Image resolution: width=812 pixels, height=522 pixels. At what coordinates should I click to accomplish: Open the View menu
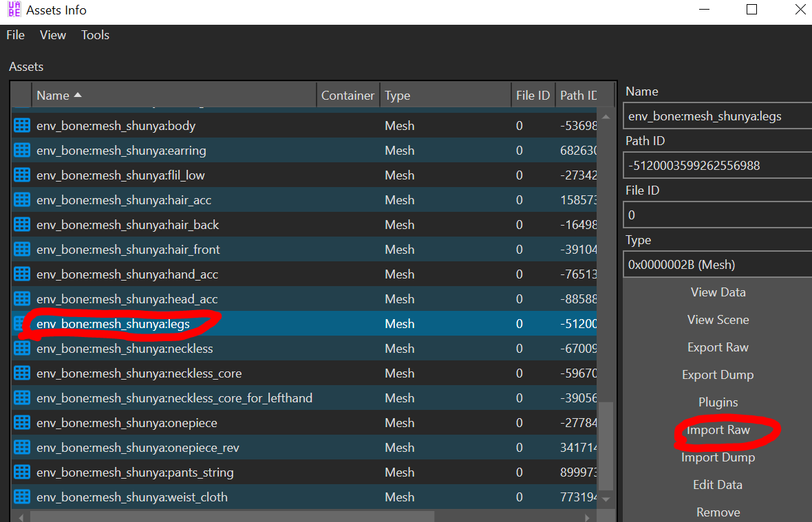click(x=53, y=35)
